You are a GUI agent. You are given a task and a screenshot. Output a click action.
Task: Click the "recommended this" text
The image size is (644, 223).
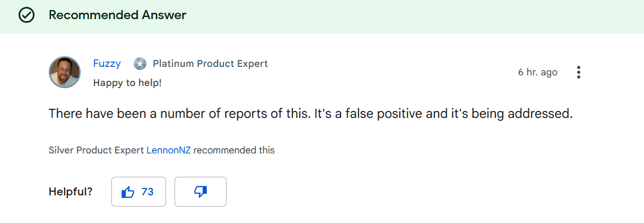tap(234, 150)
